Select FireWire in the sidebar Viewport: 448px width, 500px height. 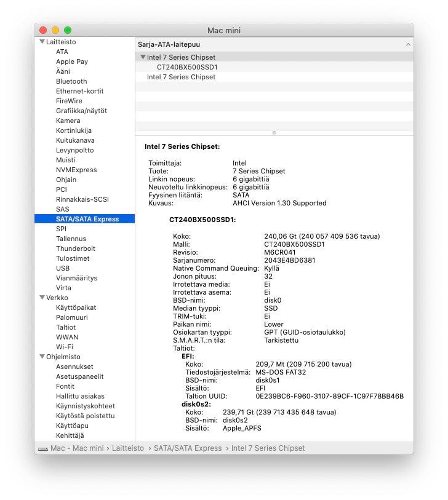(69, 101)
